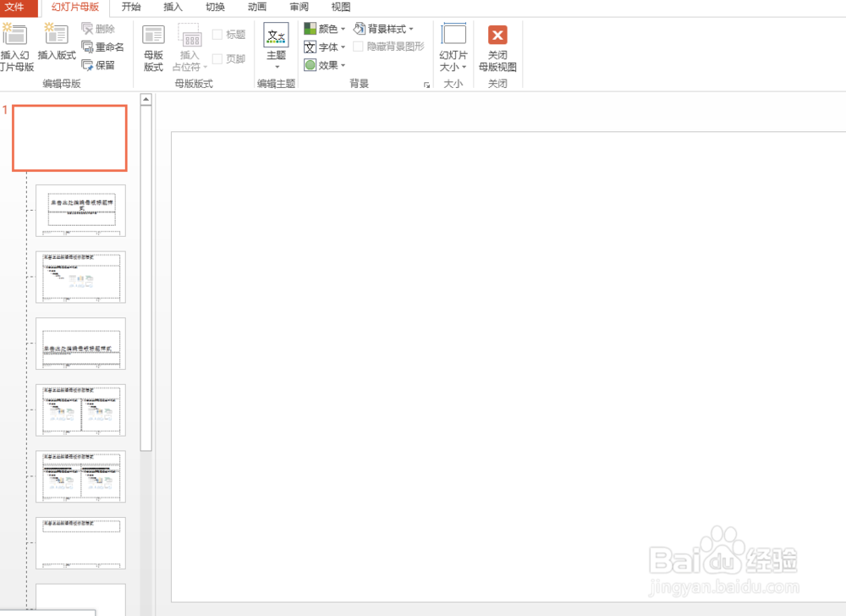Switch to the View (视图) tab
Screen dimensions: 846x616
(341, 7)
